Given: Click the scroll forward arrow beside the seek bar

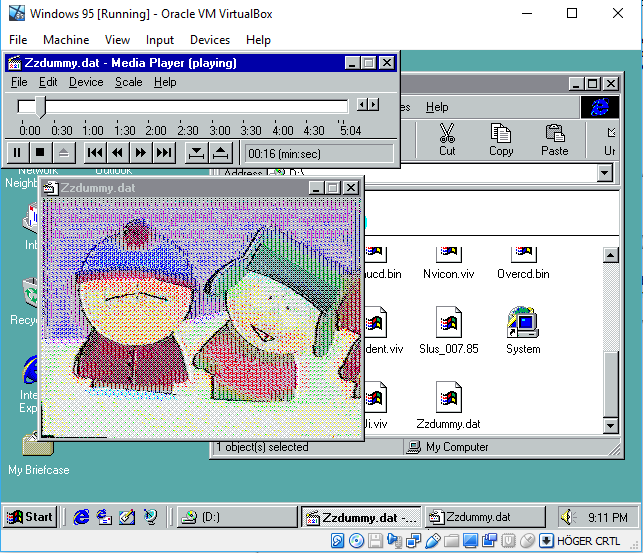Looking at the screenshot, I should click(373, 105).
